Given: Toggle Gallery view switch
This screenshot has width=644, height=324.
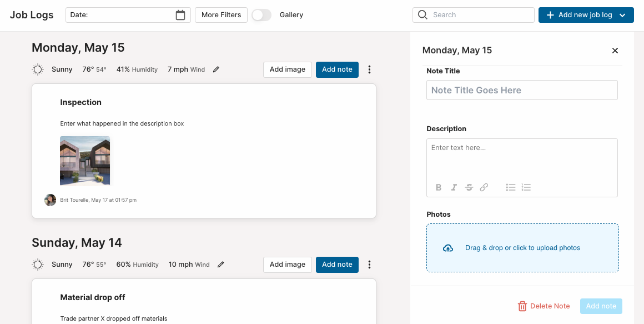Looking at the screenshot, I should [x=261, y=15].
